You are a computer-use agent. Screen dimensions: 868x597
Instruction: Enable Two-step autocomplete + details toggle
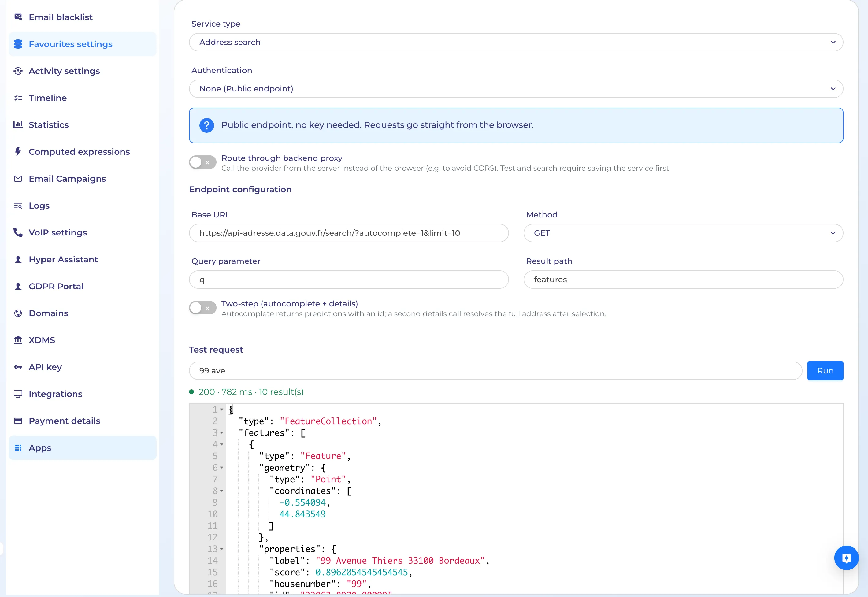[202, 308]
